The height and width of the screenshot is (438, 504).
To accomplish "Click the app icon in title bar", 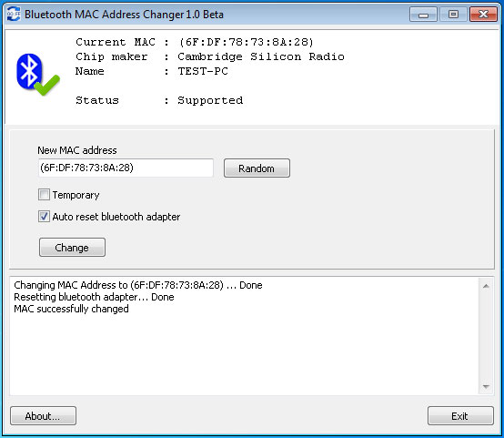I will tap(14, 15).
